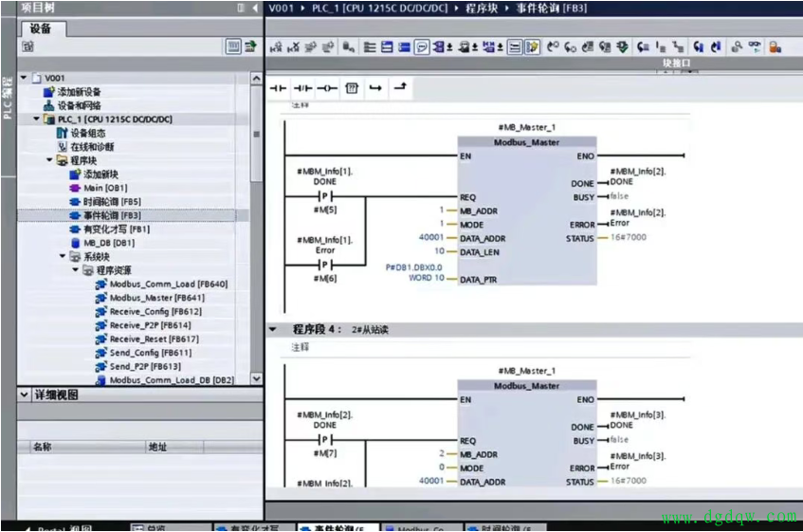The image size is (803, 532).
Task: Open Main [OB1] block
Action: [x=104, y=188]
